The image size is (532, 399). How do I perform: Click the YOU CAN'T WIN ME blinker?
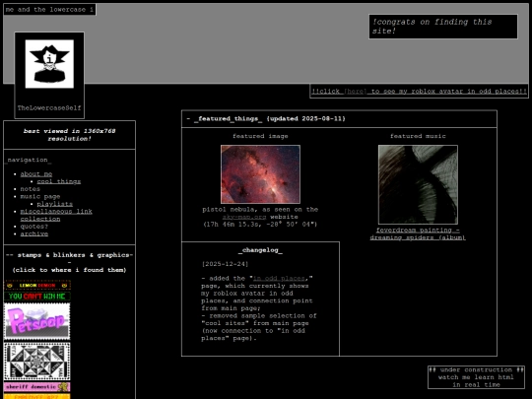[37, 297]
